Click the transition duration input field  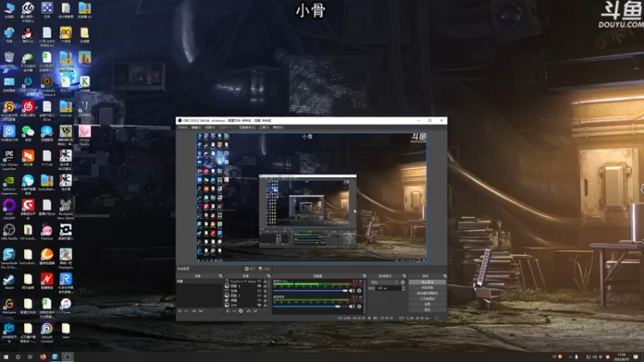389,288
